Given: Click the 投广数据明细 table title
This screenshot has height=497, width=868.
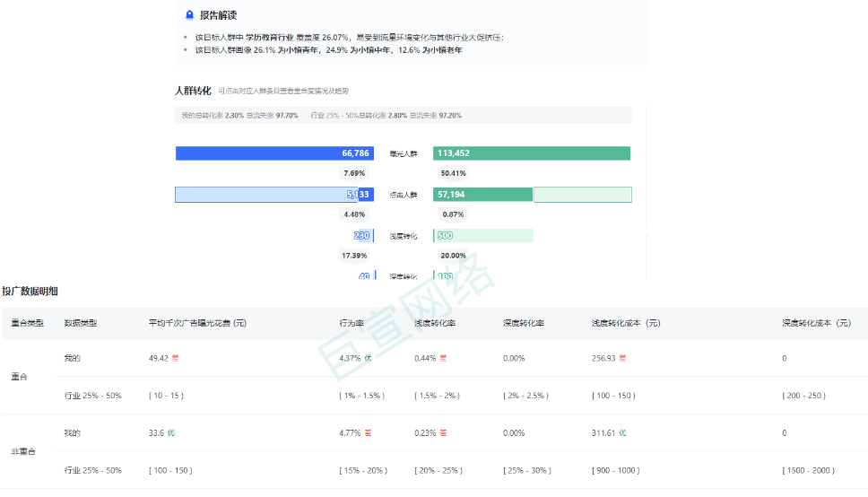Looking at the screenshot, I should coord(30,292).
